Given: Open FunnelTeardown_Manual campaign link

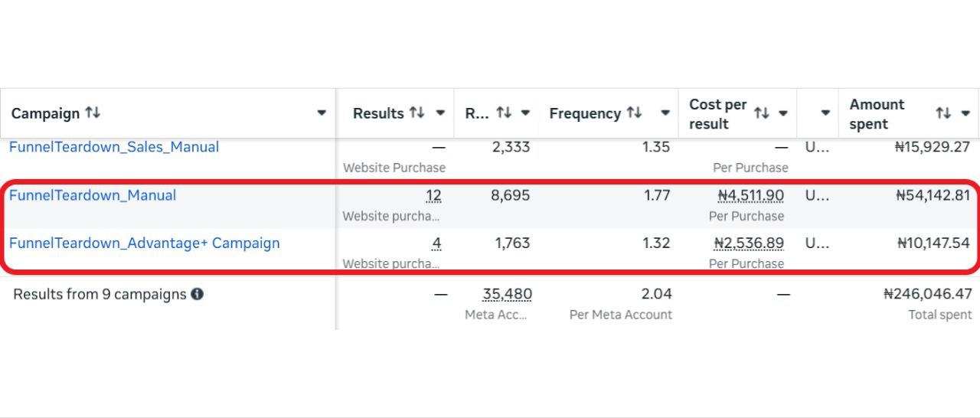Looking at the screenshot, I should [93, 195].
